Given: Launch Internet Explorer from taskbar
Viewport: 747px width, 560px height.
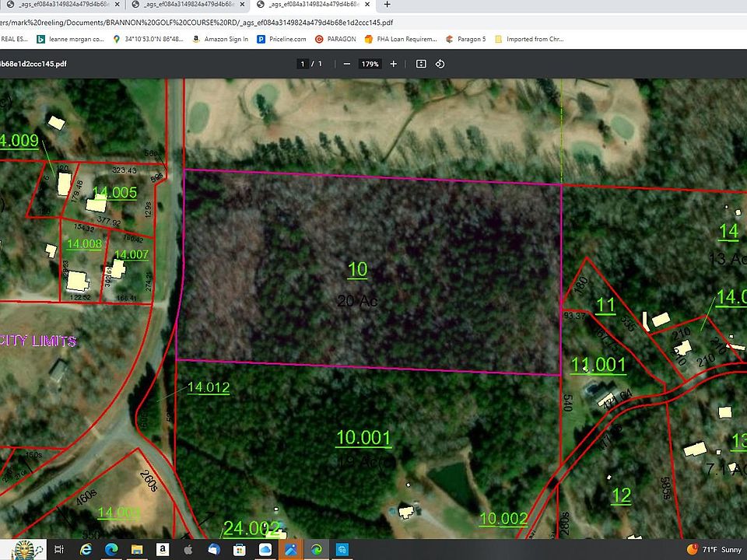Looking at the screenshot, I should [86, 550].
